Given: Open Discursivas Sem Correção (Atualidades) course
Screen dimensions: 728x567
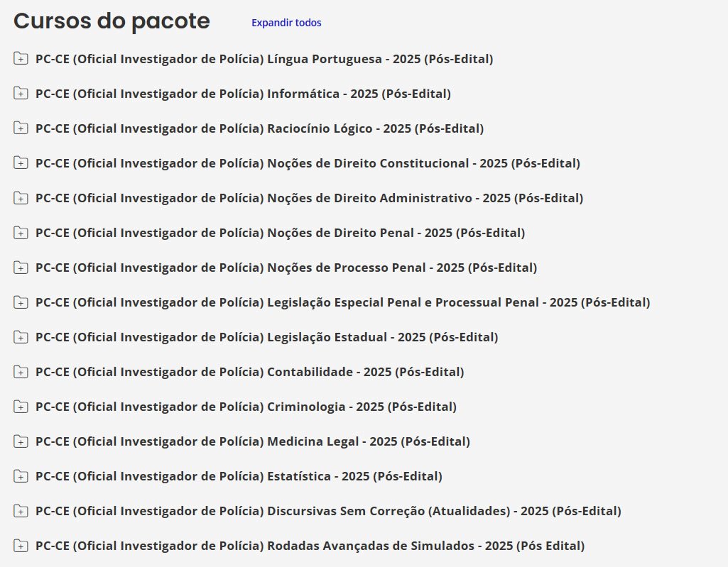Looking at the screenshot, I should (x=328, y=511).
